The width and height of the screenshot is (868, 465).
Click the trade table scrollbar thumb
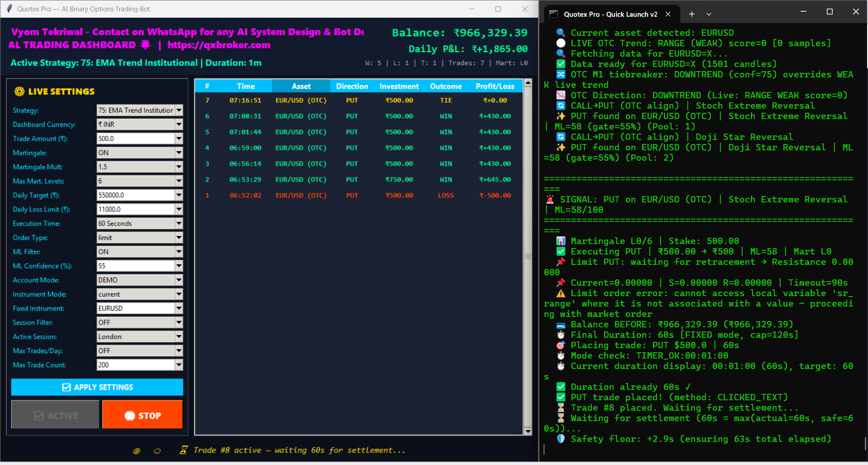[x=528, y=257]
